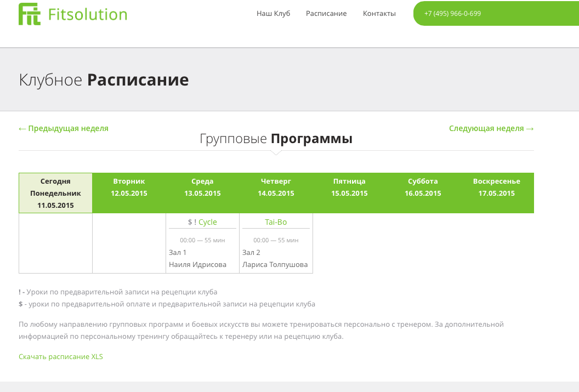
Task: Select the Четверг 14.05.2015 column header
Action: pyautogui.click(x=276, y=187)
